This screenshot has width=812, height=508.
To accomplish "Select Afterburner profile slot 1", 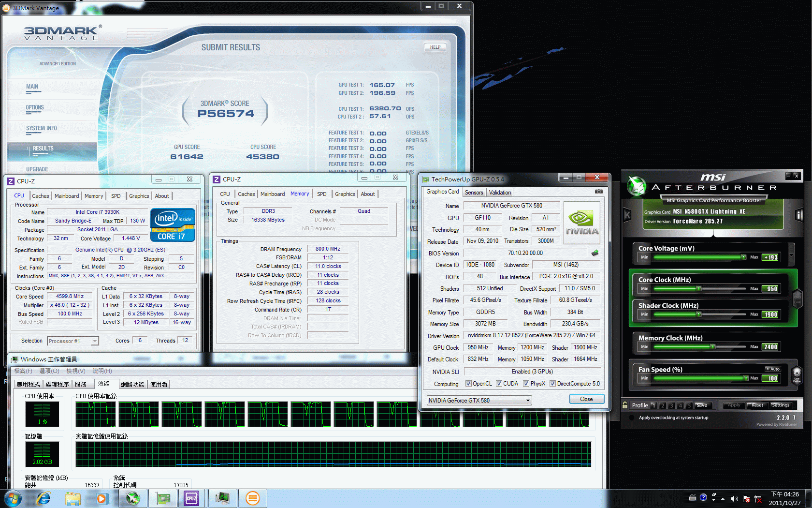I will 653,405.
